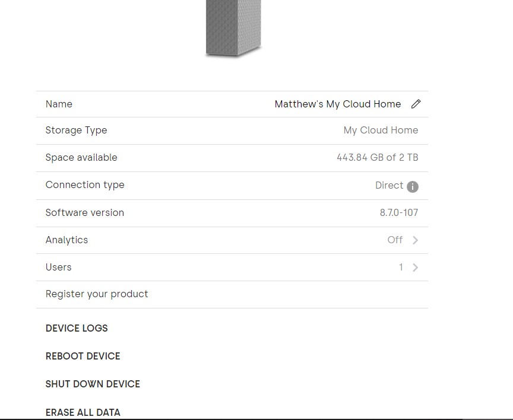Click the Name row label
Screen dimensions: 513x420
[x=59, y=104]
